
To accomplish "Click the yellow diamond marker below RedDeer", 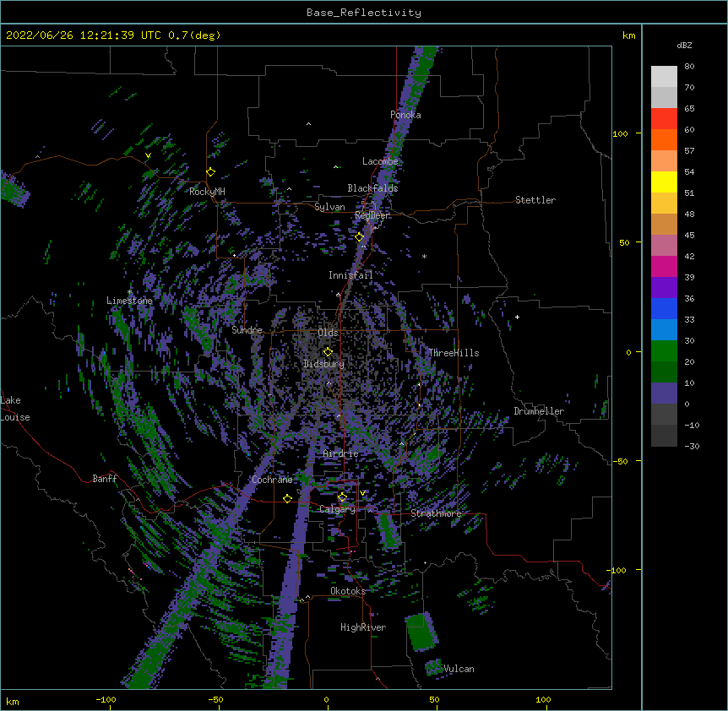I will [360, 237].
